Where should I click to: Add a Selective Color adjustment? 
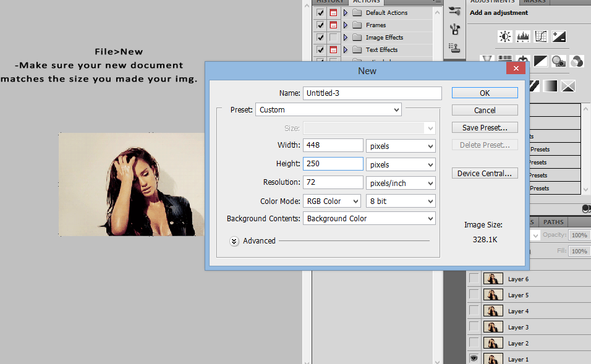tap(568, 86)
